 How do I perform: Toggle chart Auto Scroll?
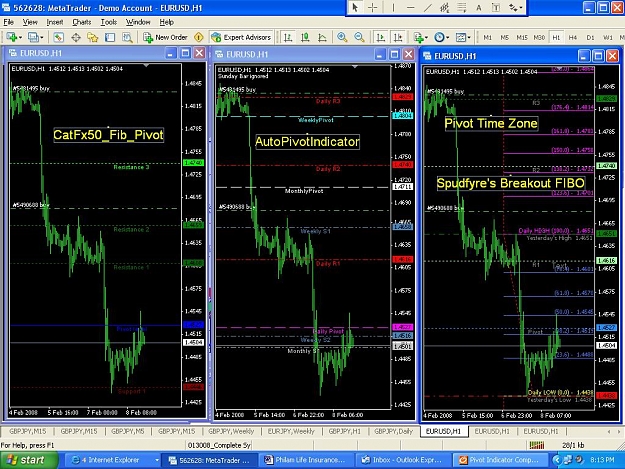coord(380,37)
